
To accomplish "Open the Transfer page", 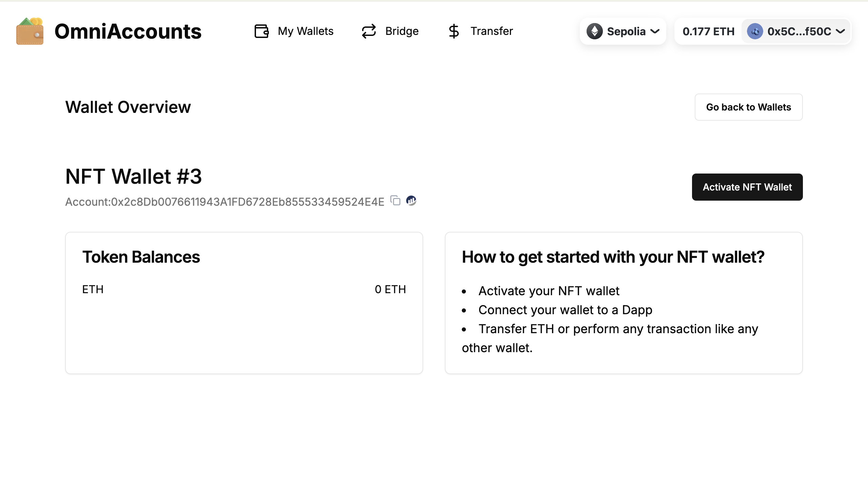I will tap(480, 31).
